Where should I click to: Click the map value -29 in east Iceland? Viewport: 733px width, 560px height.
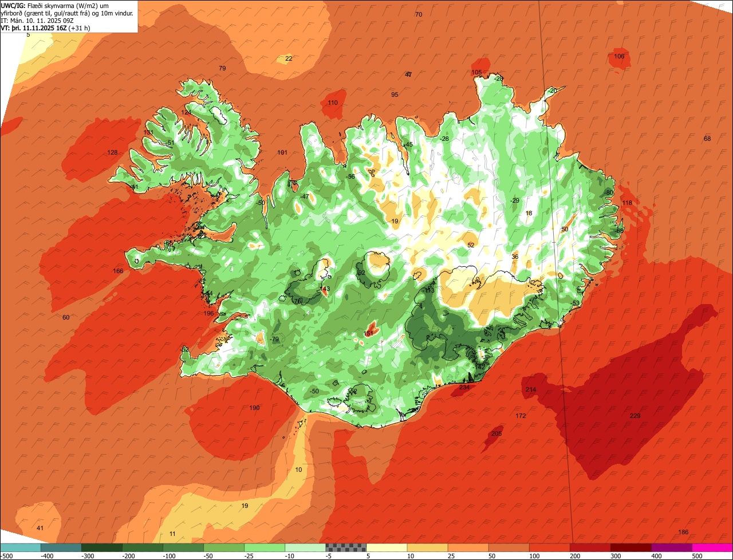(x=514, y=200)
